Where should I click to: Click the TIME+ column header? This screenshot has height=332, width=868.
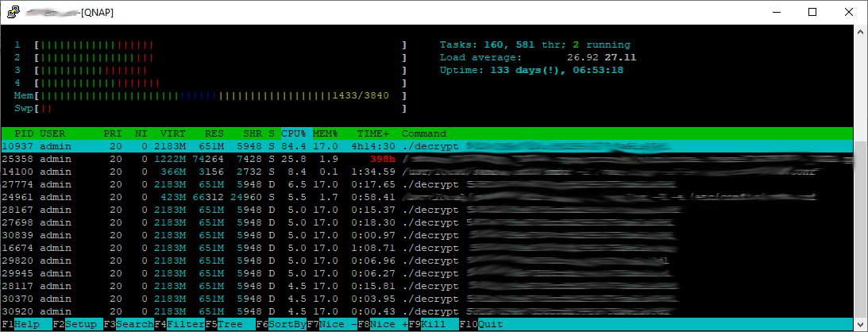click(x=373, y=133)
